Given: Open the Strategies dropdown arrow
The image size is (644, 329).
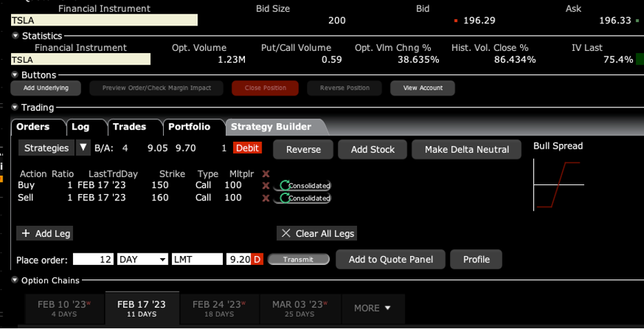Looking at the screenshot, I should (83, 148).
